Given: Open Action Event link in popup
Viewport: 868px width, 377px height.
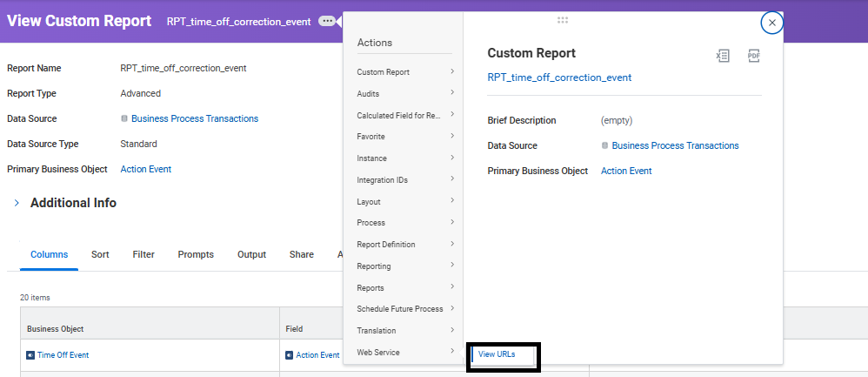Looking at the screenshot, I should pyautogui.click(x=626, y=171).
